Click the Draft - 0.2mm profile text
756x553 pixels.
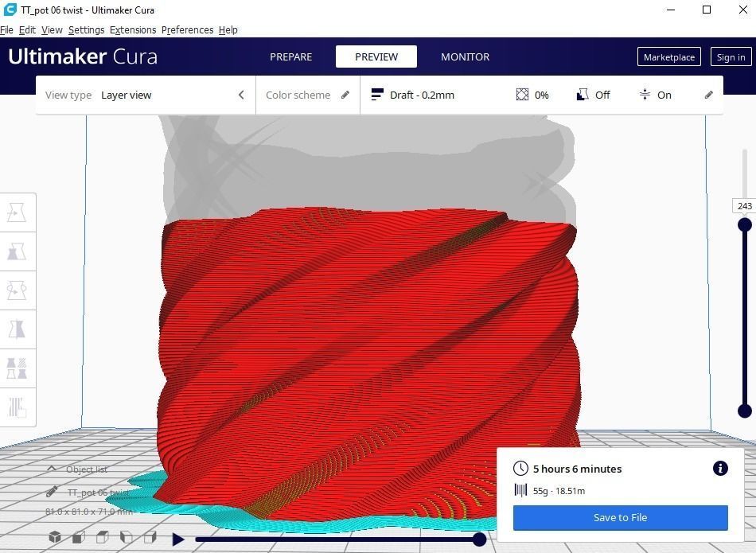pyautogui.click(x=422, y=95)
